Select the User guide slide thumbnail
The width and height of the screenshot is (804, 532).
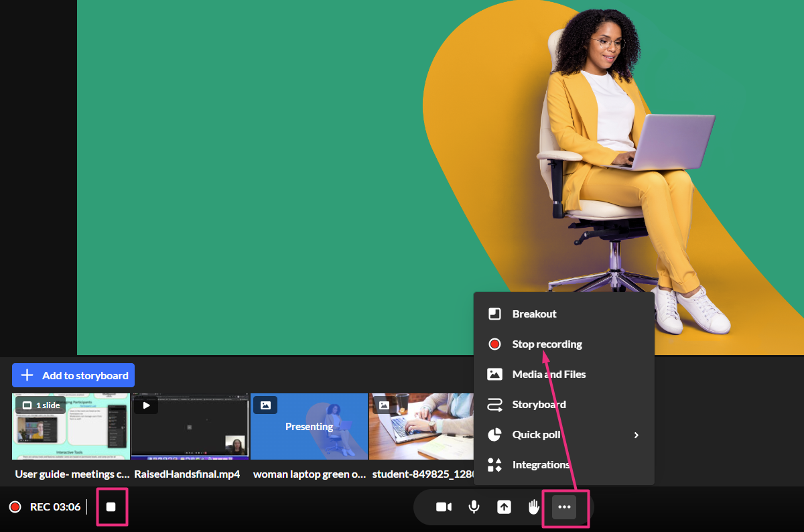[71, 427]
